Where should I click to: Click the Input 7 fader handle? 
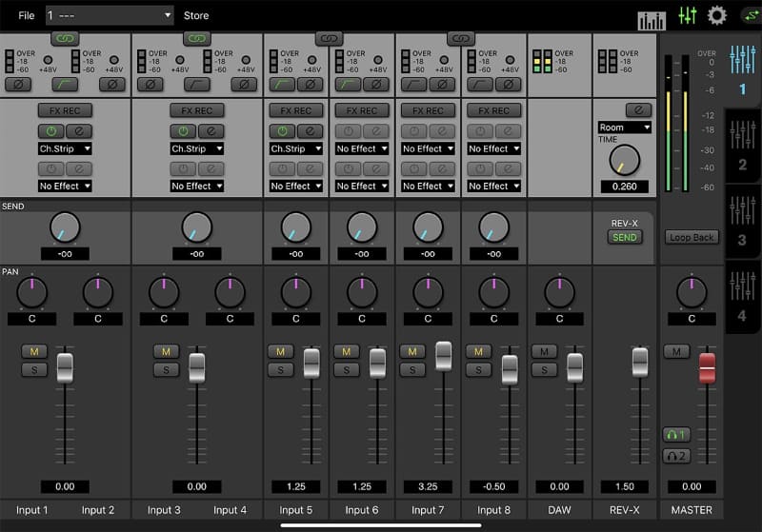pyautogui.click(x=443, y=356)
